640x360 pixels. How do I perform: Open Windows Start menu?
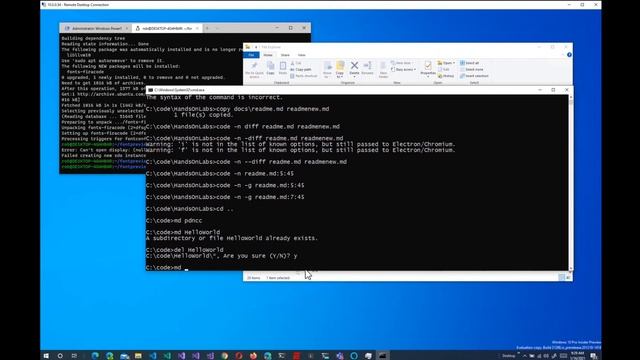coord(46,356)
